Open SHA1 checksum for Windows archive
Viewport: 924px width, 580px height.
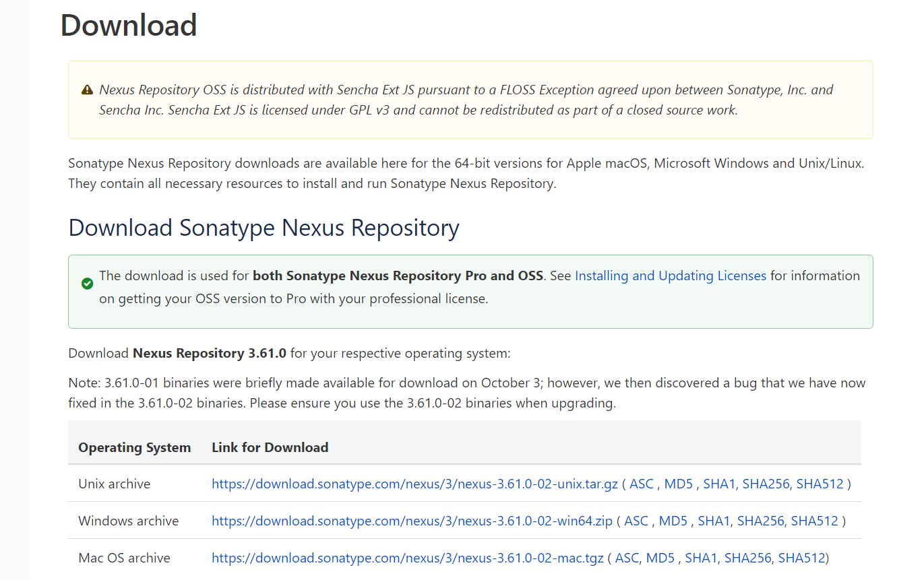pos(714,521)
